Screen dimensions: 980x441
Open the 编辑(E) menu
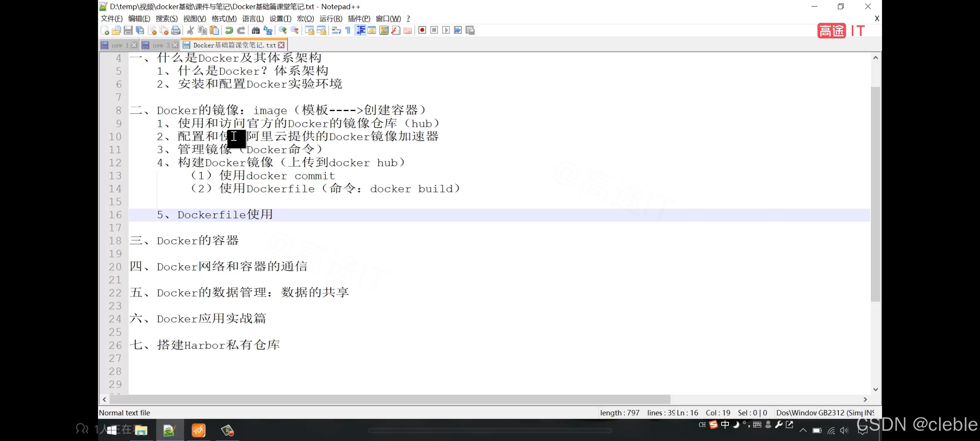click(139, 19)
